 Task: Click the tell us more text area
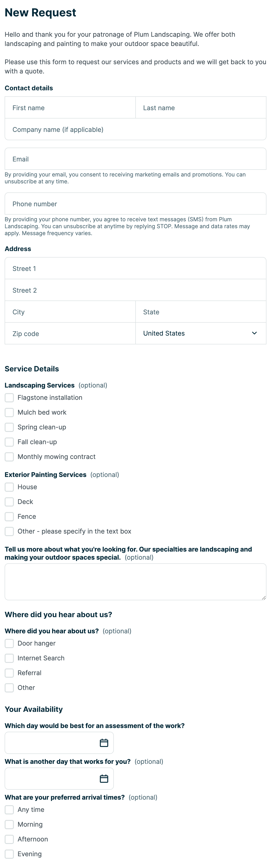135,582
